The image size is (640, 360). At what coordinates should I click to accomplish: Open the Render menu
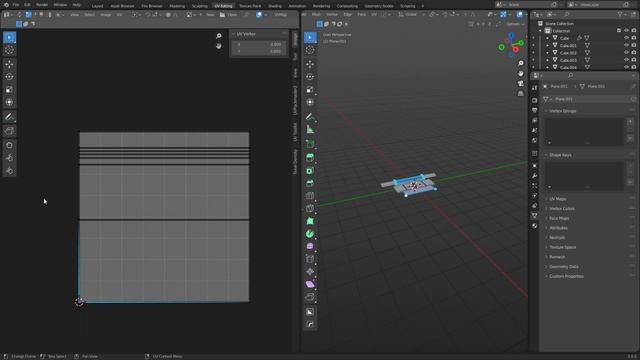pos(42,5)
